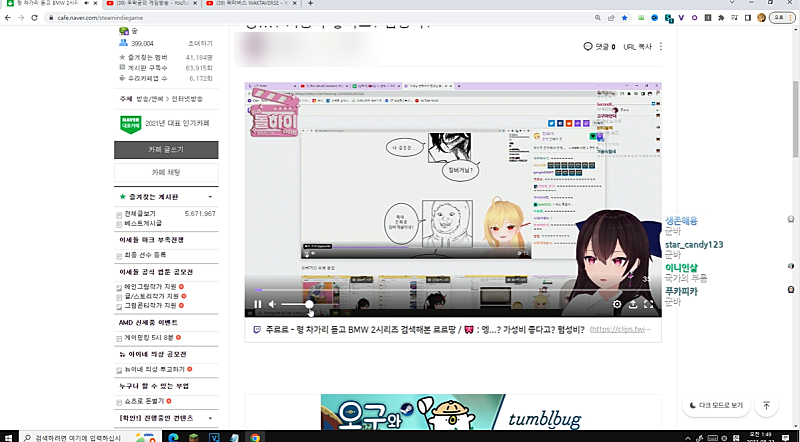The height and width of the screenshot is (442, 800).
Task: Open Microsoft Edge from the taskbar
Action: point(173,437)
